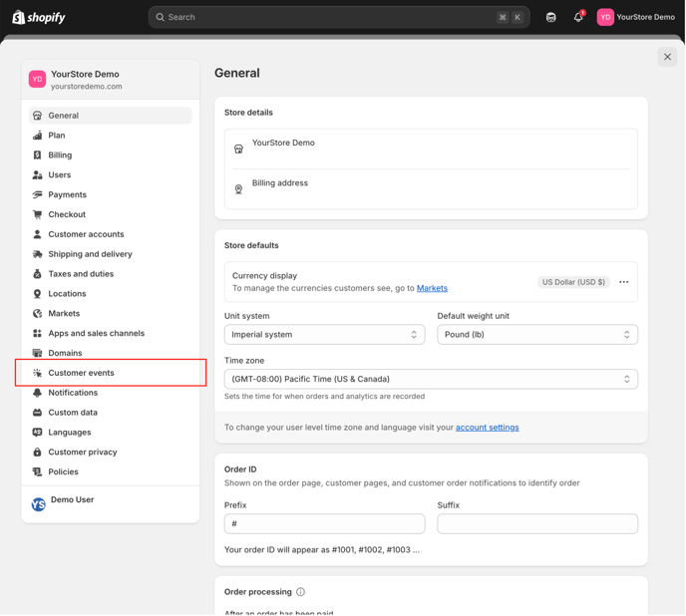Viewport: 686px width, 616px height.
Task: Click the Shopify logo
Action: (x=39, y=18)
